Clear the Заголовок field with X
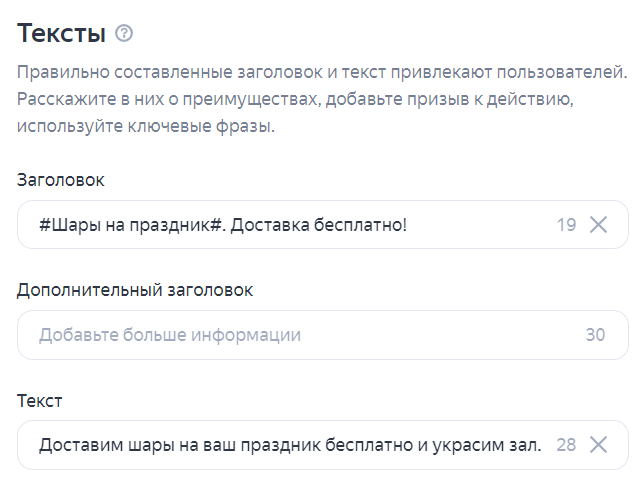Screen dimensions: 644x484 click(599, 225)
